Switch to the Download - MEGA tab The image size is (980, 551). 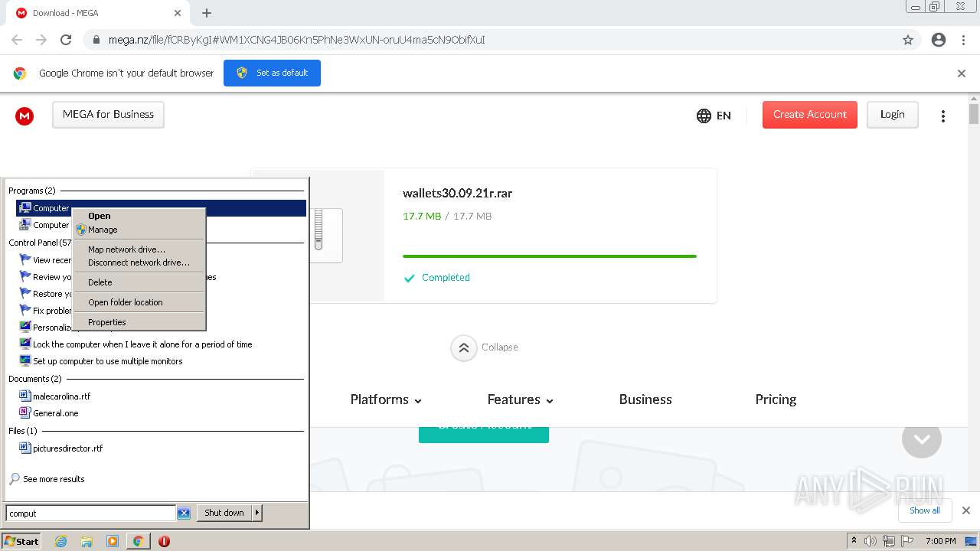[x=96, y=13]
